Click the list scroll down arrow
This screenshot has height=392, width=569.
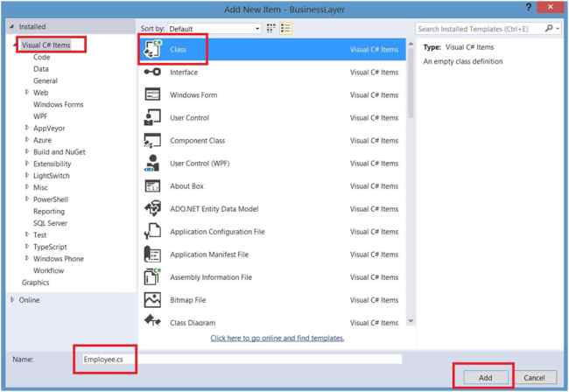click(x=411, y=321)
